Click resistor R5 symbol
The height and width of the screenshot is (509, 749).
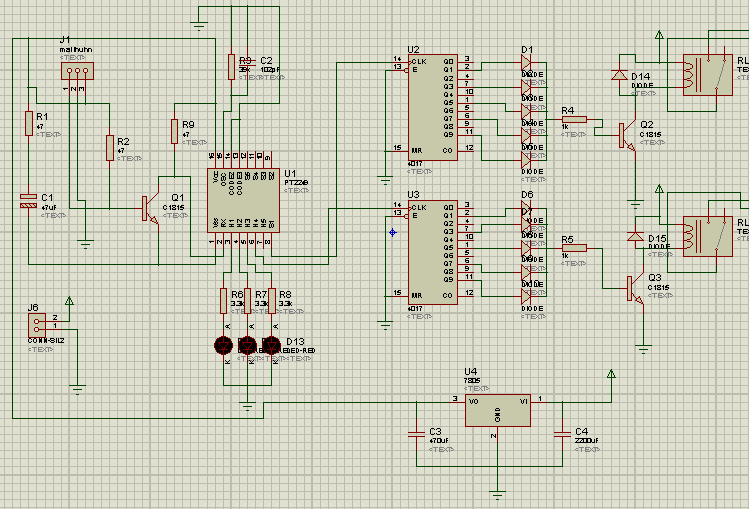click(573, 248)
